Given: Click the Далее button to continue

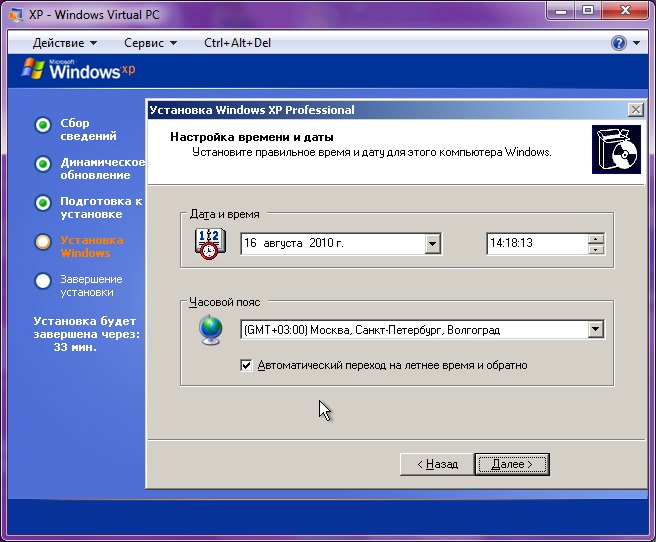Looking at the screenshot, I should [512, 464].
